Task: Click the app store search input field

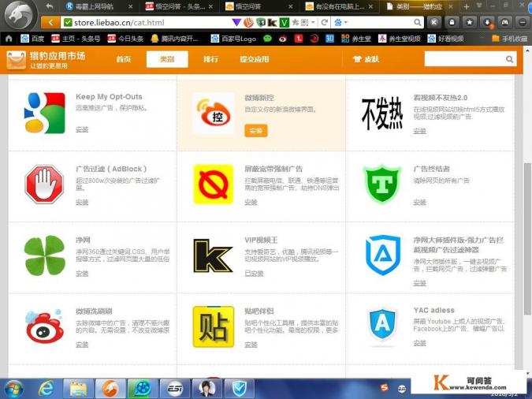Action: tap(463, 59)
